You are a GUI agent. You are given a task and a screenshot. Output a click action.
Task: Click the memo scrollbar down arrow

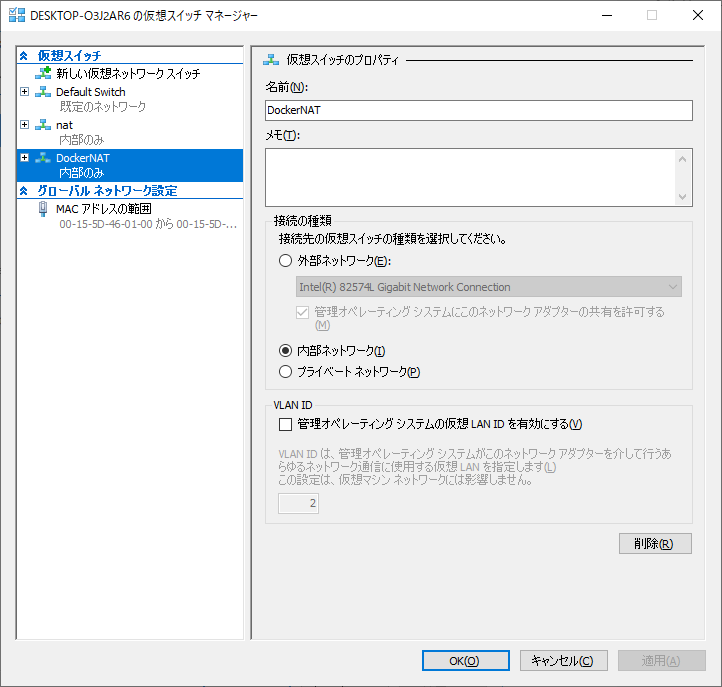[x=682, y=197]
